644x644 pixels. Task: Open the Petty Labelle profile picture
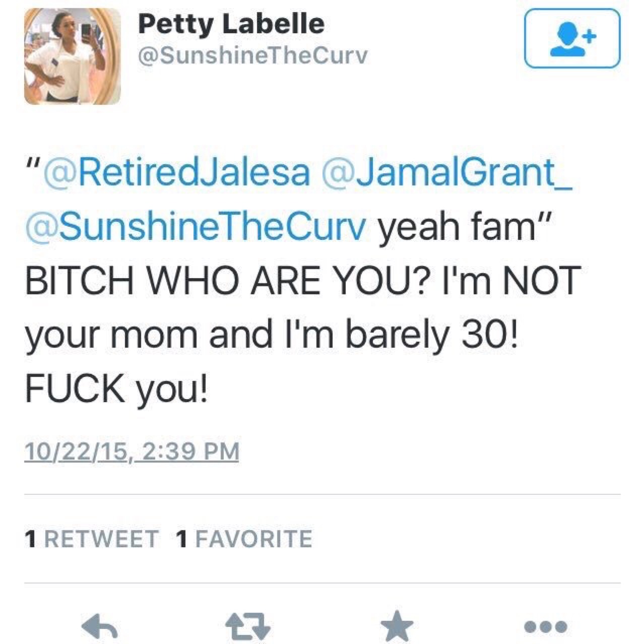pos(72,55)
